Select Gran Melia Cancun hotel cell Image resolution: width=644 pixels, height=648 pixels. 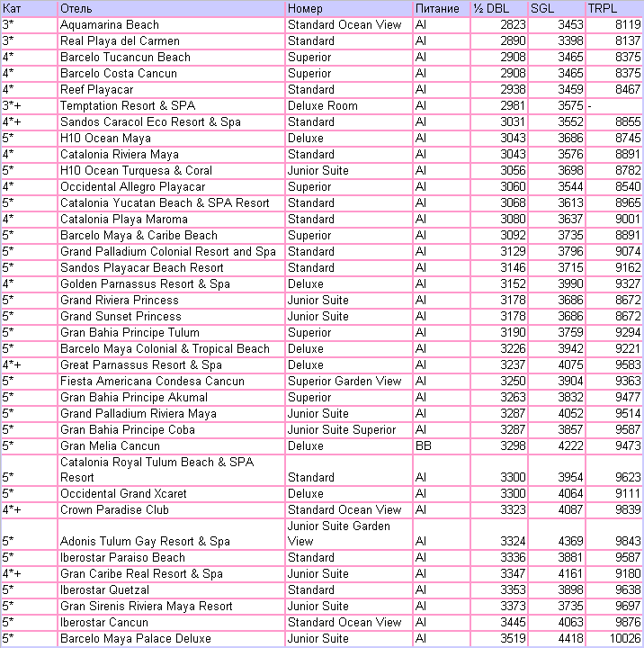click(110, 445)
